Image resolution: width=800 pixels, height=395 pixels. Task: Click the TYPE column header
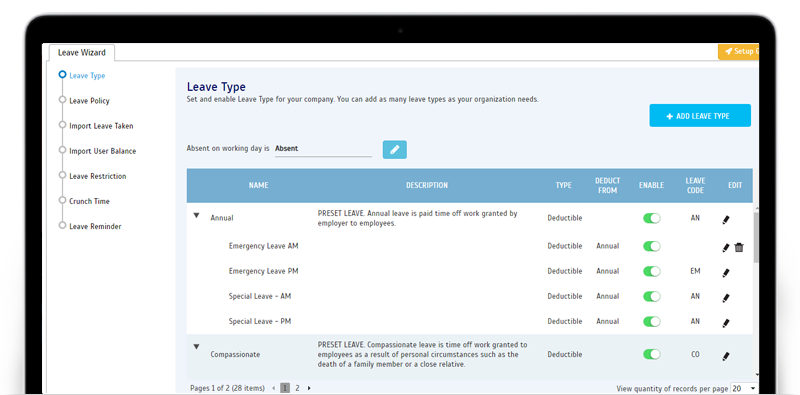click(563, 185)
